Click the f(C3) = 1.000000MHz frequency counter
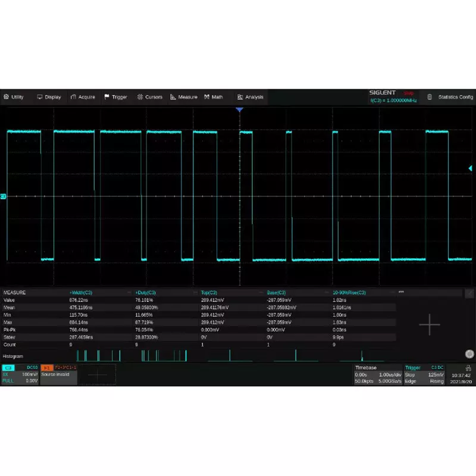476x476 pixels. [393, 101]
